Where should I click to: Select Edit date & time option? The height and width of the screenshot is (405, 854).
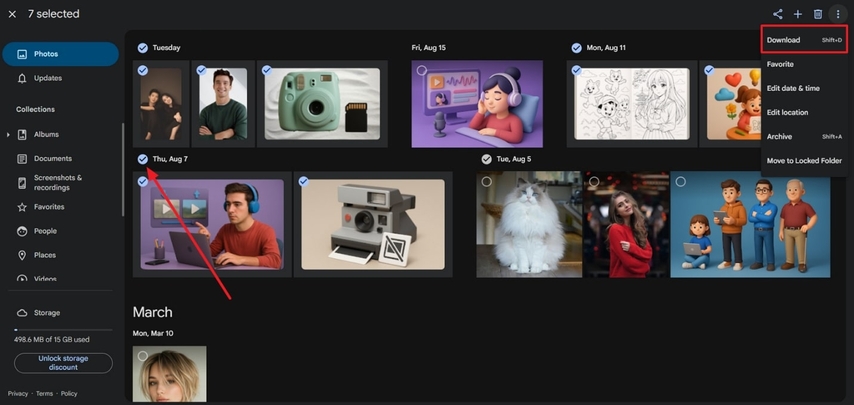[793, 88]
